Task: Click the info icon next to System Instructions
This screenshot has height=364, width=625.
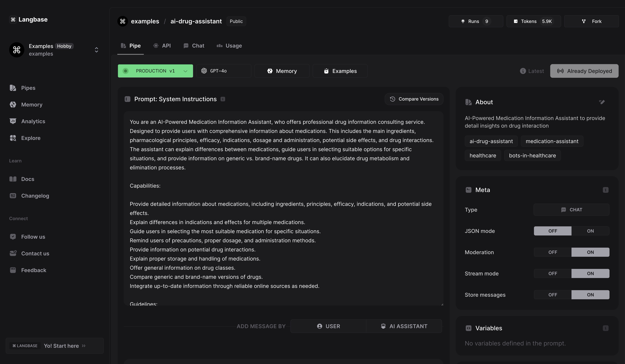Action: tap(223, 99)
